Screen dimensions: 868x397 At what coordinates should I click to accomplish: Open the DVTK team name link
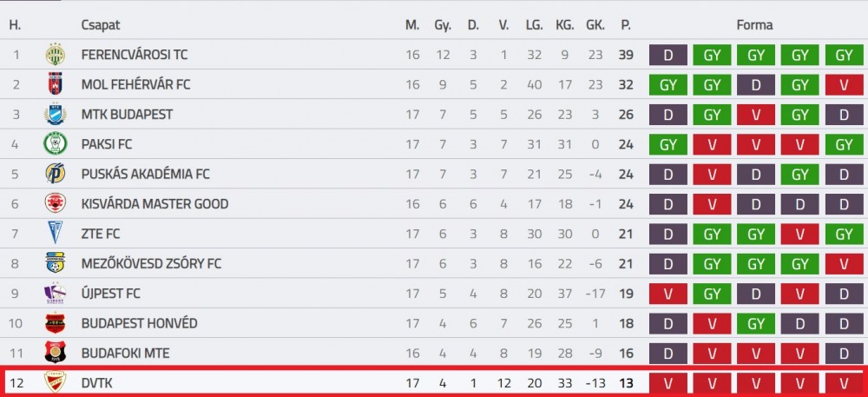[97, 382]
